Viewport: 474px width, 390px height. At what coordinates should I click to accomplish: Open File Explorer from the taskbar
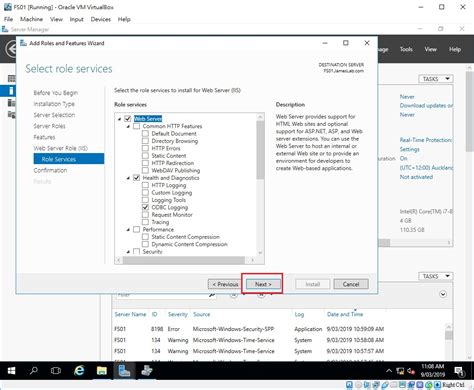pos(102,371)
